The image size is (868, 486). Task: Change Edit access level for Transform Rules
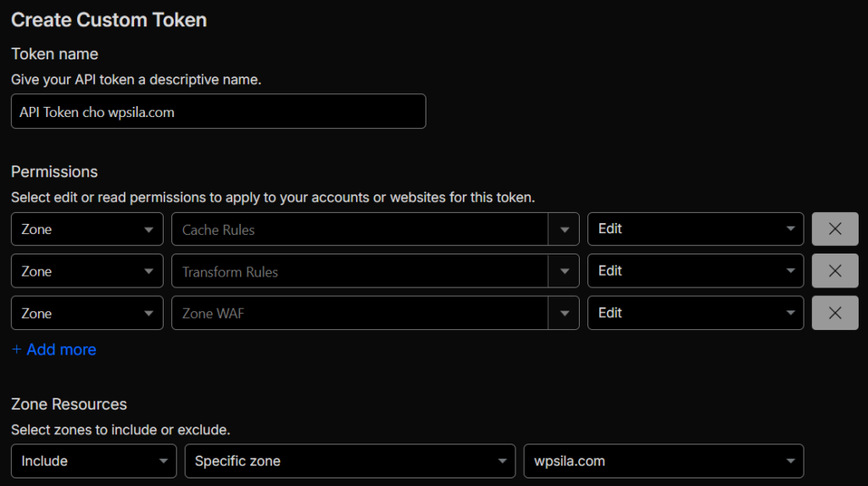coord(695,271)
